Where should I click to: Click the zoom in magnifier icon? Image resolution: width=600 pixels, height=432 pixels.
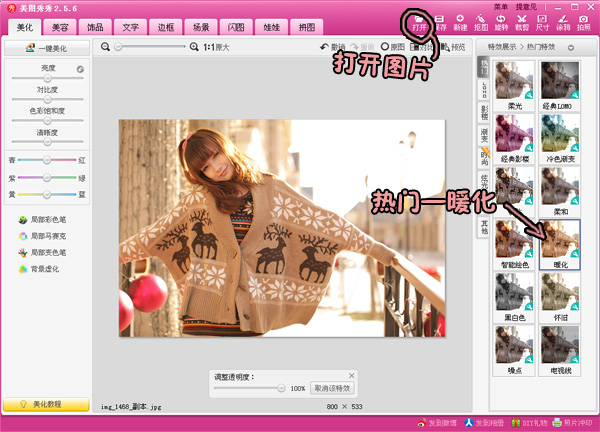193,47
